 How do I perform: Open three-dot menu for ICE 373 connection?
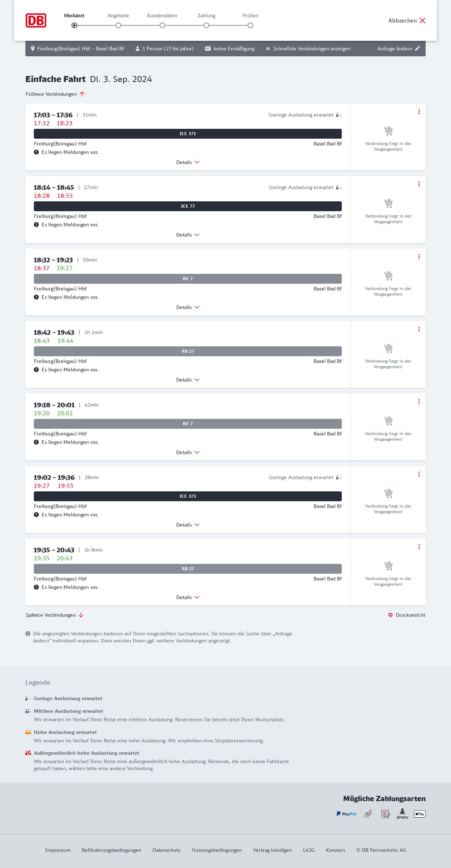tap(419, 474)
